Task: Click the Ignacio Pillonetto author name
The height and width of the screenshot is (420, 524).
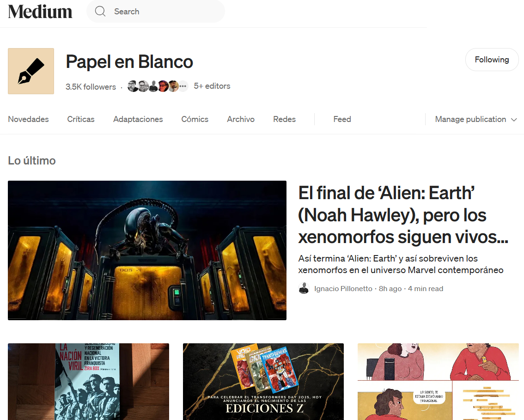Action: (x=343, y=289)
